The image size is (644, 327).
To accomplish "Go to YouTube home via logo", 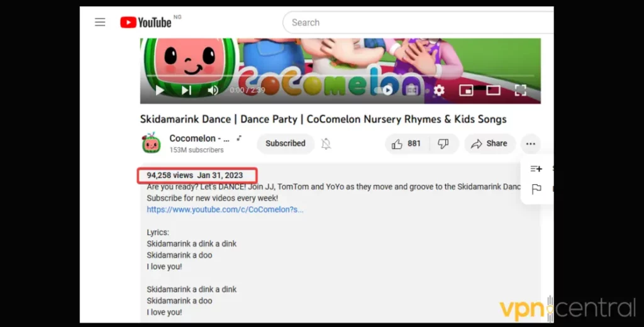I will click(x=146, y=22).
